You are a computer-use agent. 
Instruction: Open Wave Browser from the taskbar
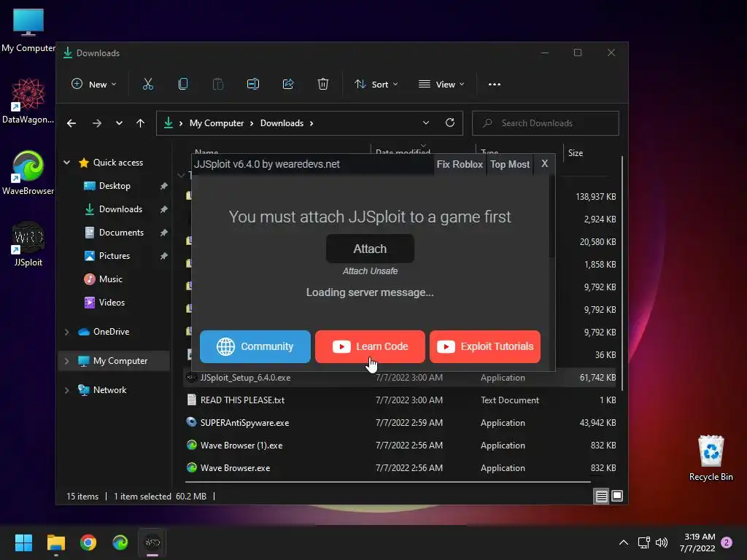[x=120, y=542]
